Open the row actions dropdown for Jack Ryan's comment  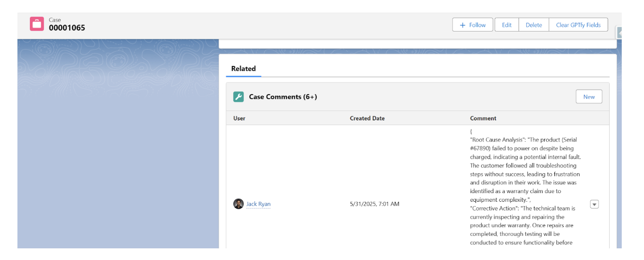(594, 204)
